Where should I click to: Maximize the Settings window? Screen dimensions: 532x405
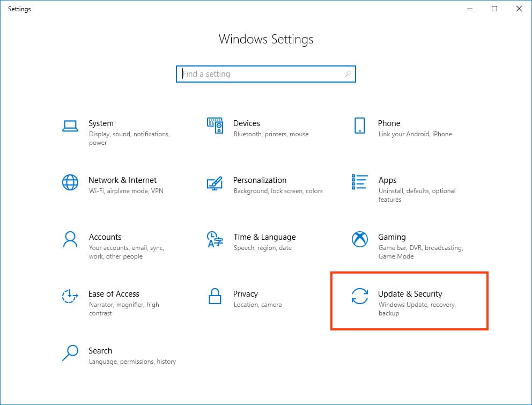[x=494, y=9]
